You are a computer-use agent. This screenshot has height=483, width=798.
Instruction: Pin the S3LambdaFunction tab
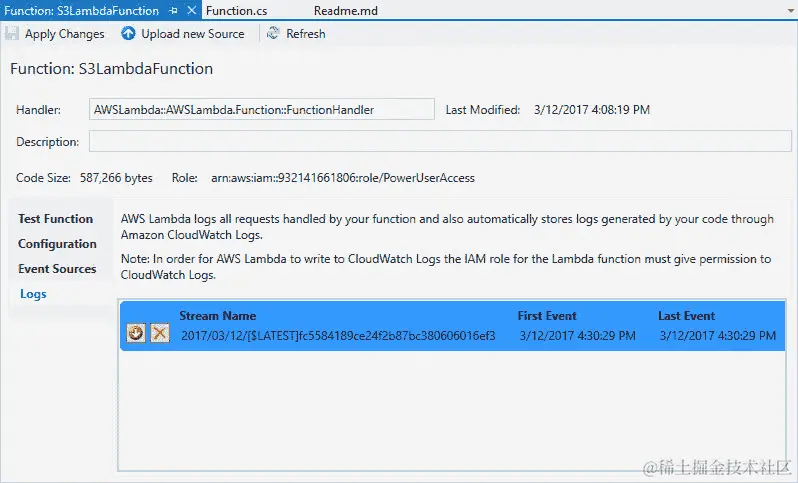174,11
